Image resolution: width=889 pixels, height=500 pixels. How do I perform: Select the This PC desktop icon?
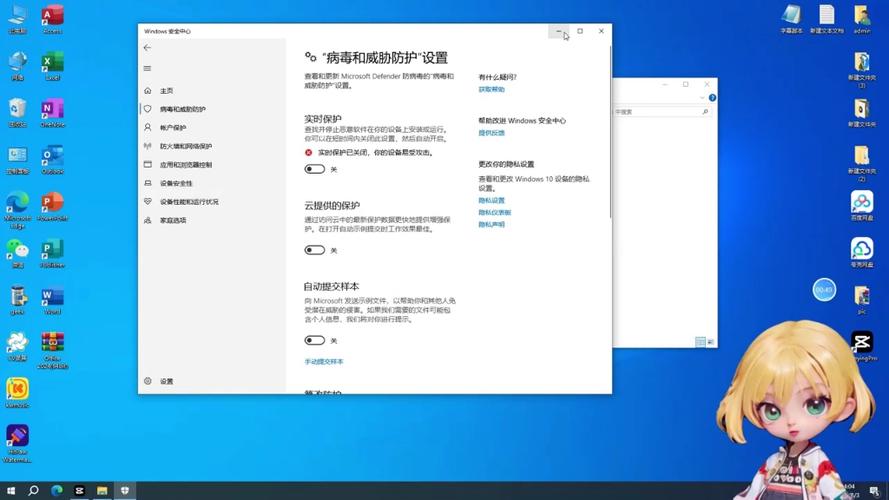[x=18, y=19]
